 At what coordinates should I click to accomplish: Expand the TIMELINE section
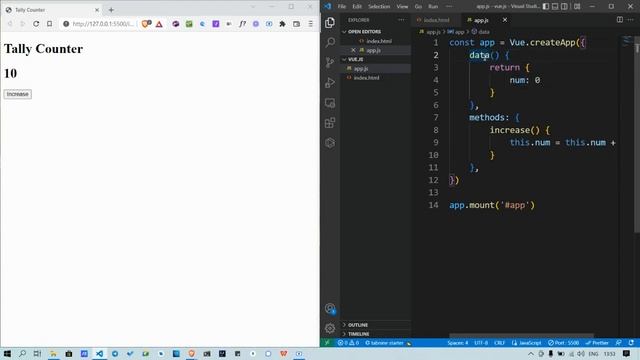(x=376, y=334)
